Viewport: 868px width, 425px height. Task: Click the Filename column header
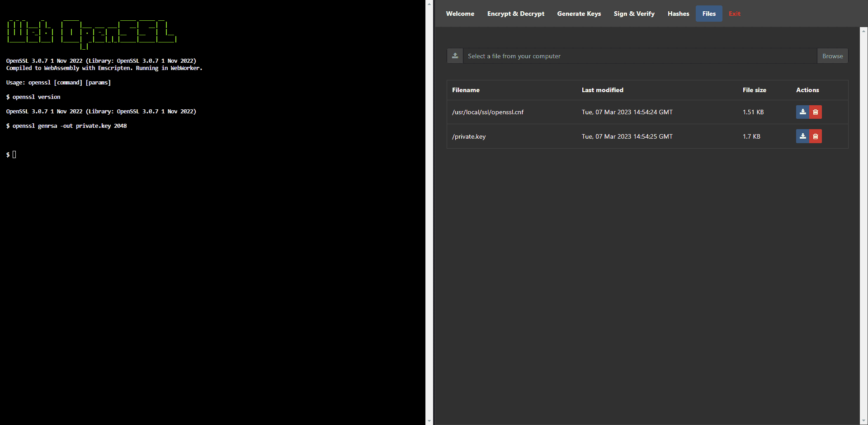point(466,90)
